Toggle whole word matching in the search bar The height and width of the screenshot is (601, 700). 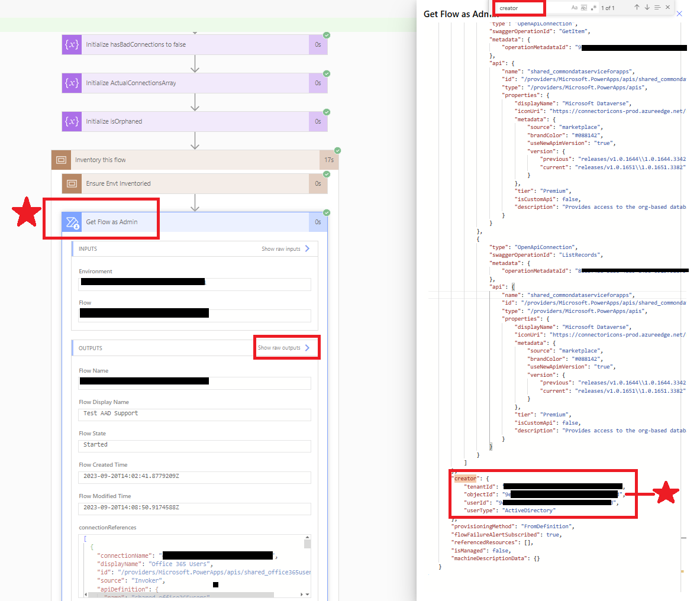click(x=583, y=7)
